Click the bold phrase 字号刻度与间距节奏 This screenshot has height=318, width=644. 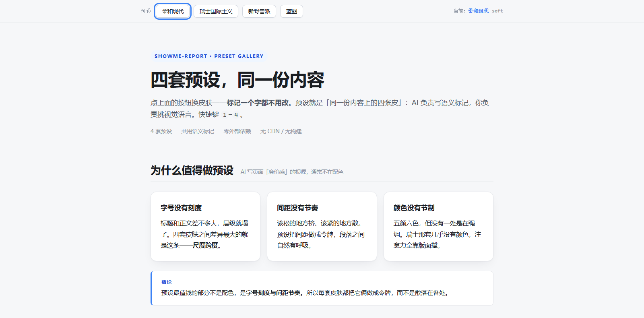(273, 293)
